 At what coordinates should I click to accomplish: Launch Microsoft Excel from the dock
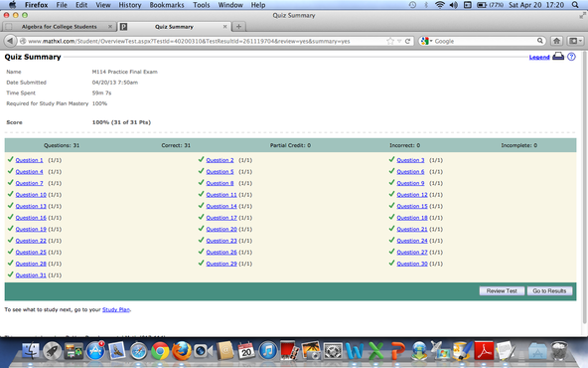[375, 351]
